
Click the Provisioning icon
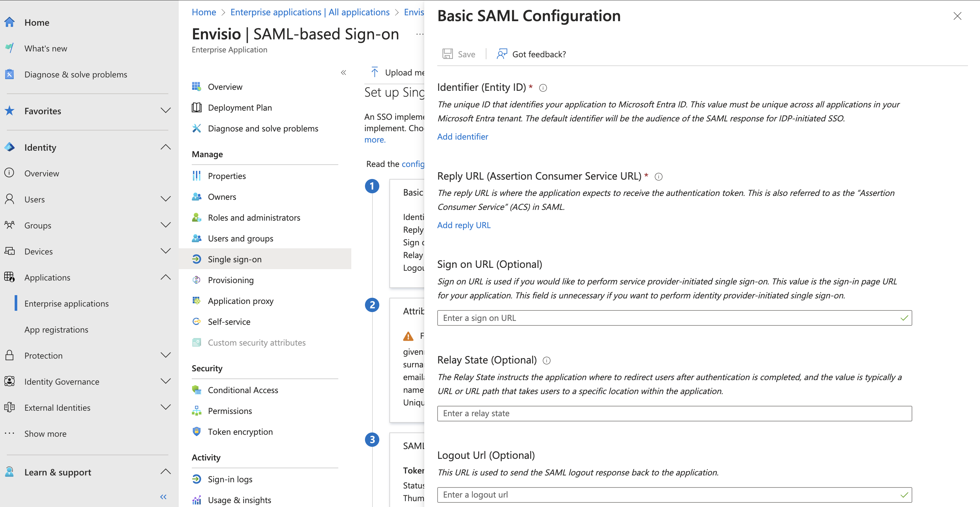(x=197, y=280)
